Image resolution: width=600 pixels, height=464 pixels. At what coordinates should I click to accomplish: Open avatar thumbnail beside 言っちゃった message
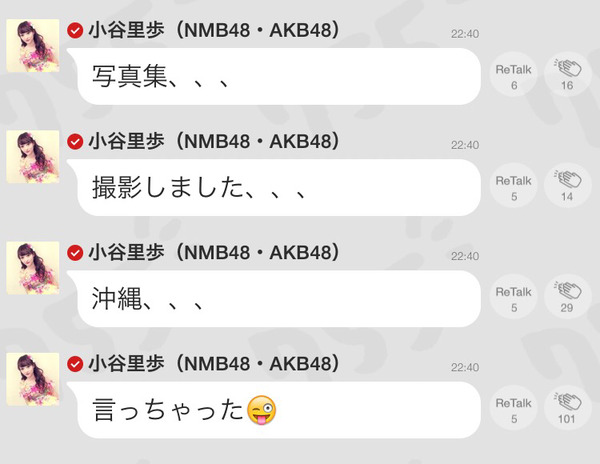(33, 379)
